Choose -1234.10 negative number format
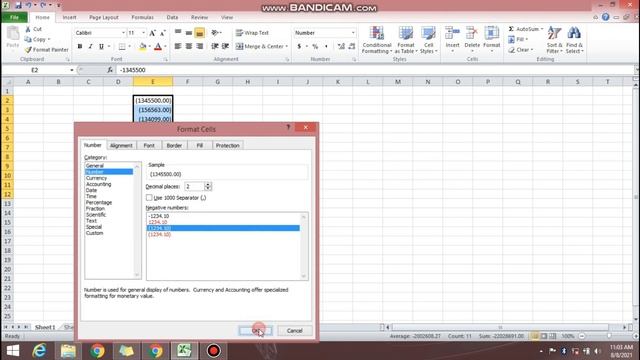This screenshot has height=360, width=640. pyautogui.click(x=158, y=216)
